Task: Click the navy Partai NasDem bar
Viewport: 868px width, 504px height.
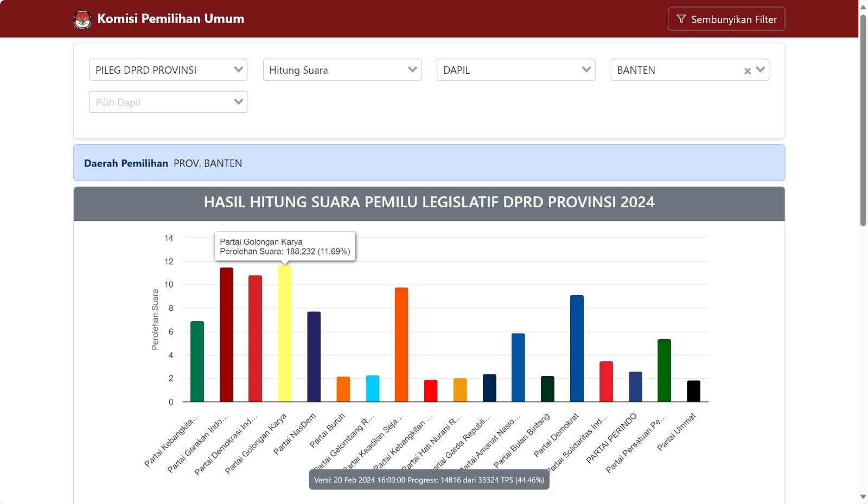Action: (x=314, y=356)
